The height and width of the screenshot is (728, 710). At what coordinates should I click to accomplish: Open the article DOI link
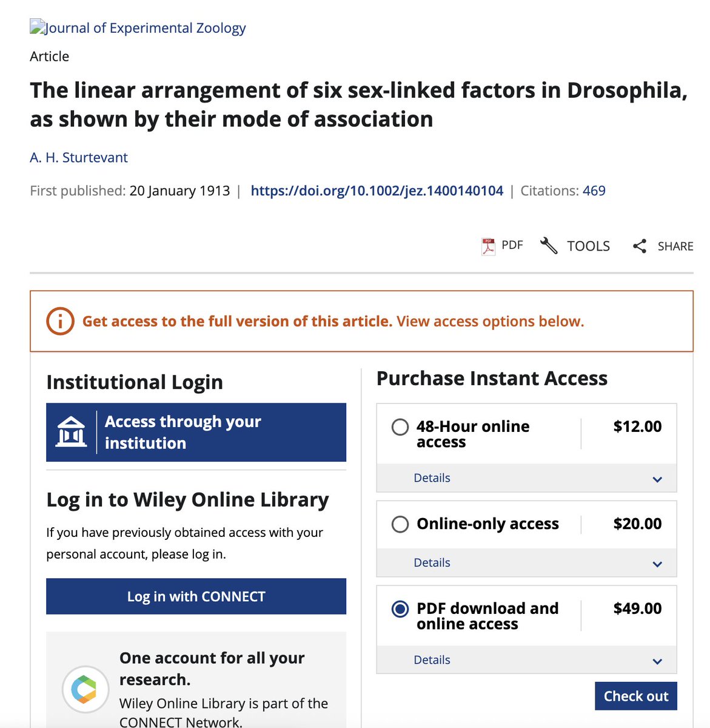click(376, 190)
